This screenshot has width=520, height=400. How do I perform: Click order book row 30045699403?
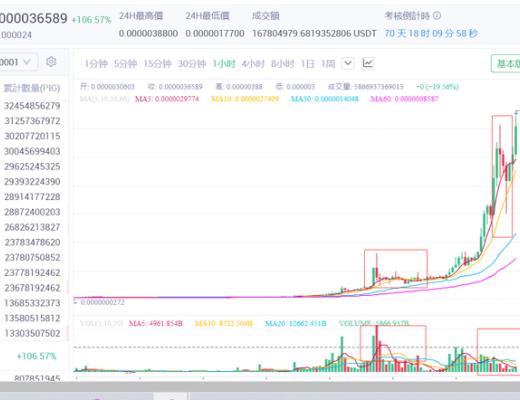pos(32,151)
